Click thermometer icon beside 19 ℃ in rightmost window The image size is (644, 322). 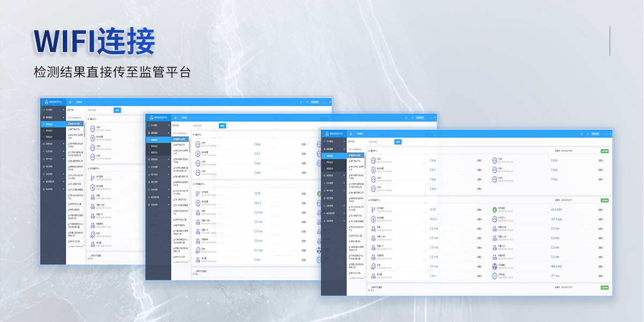[x=373, y=210]
